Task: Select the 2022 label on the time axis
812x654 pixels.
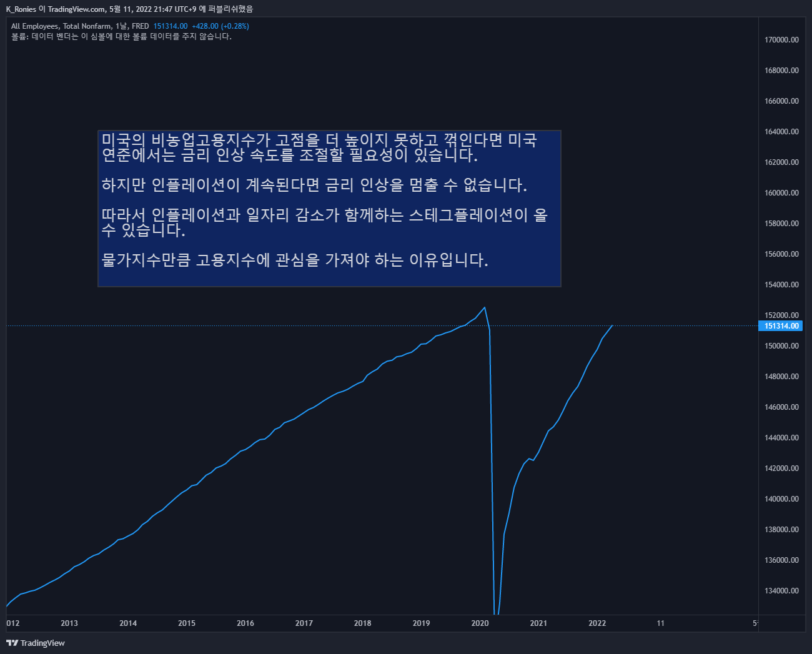Action: pos(597,623)
